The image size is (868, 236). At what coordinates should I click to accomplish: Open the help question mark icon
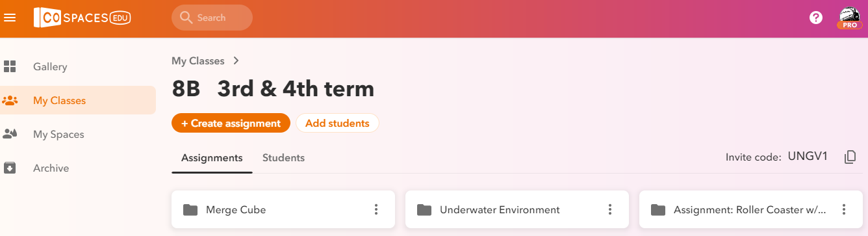(816, 18)
